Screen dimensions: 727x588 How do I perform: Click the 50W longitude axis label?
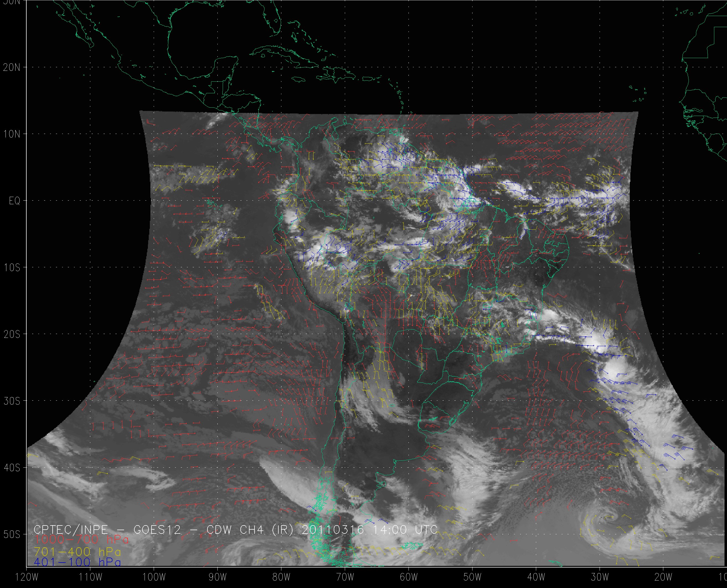click(472, 577)
